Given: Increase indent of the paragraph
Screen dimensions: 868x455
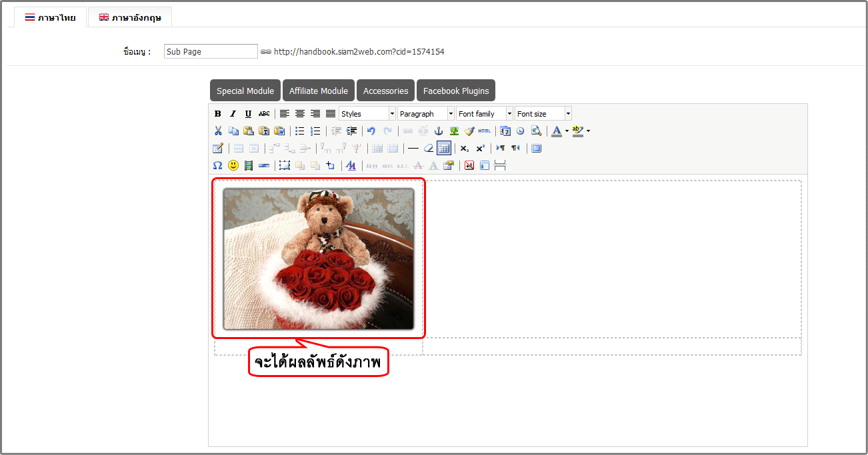Looking at the screenshot, I should [352, 131].
